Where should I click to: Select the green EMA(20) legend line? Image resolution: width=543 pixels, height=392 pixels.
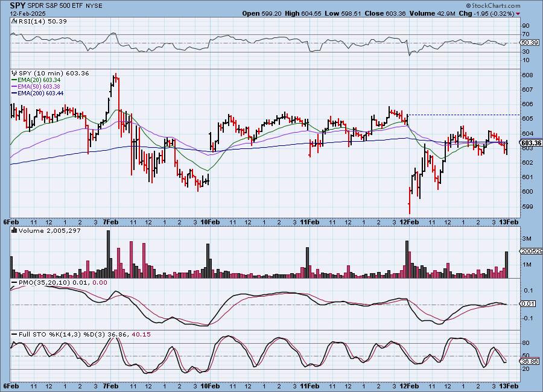14,80
